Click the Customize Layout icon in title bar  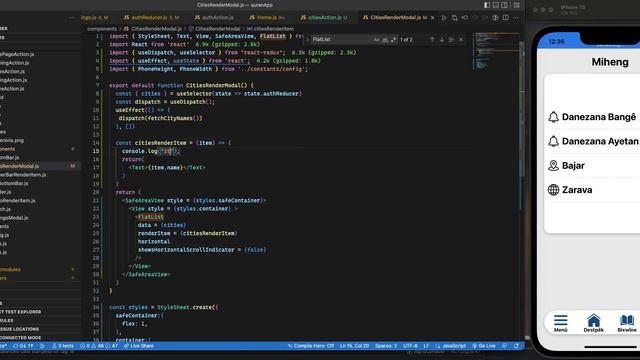point(517,5)
